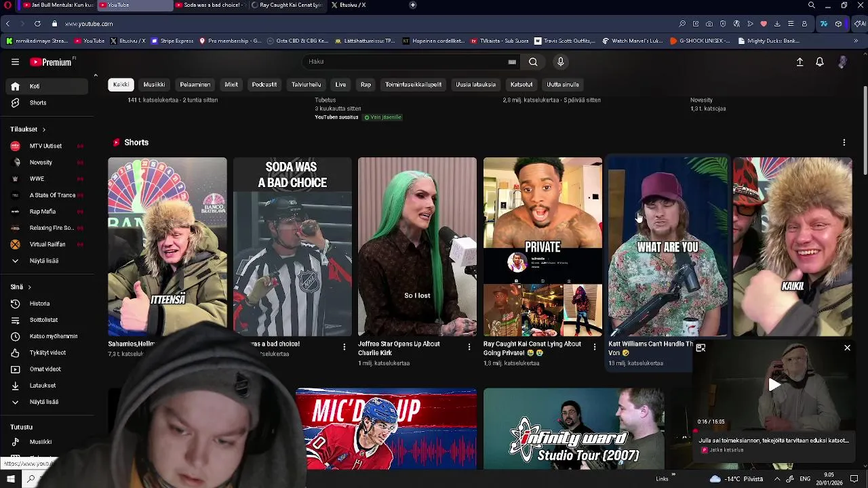Click the YouTube Premium logo

coord(51,62)
